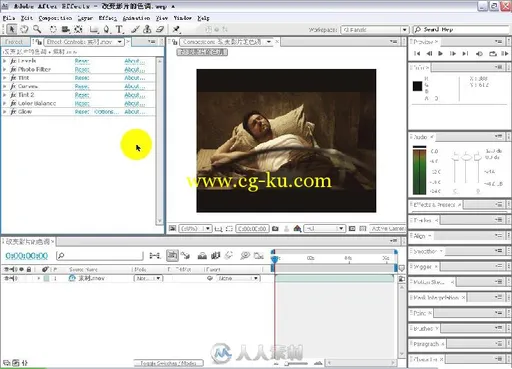
Task: Click the brainstorm icon in timeline
Action: [x=245, y=256]
